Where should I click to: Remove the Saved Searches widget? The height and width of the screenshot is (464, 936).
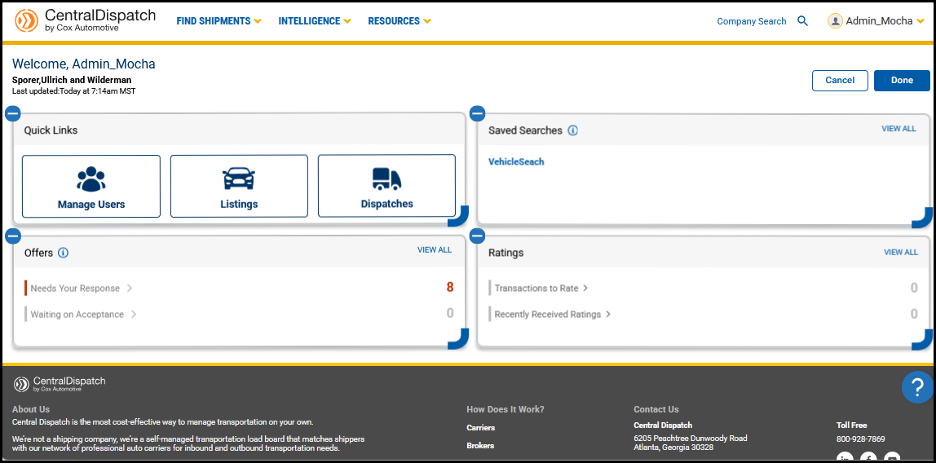(x=477, y=113)
